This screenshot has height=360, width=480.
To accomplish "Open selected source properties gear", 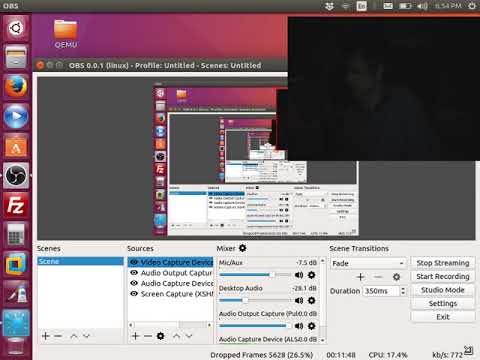I will coord(160,336).
